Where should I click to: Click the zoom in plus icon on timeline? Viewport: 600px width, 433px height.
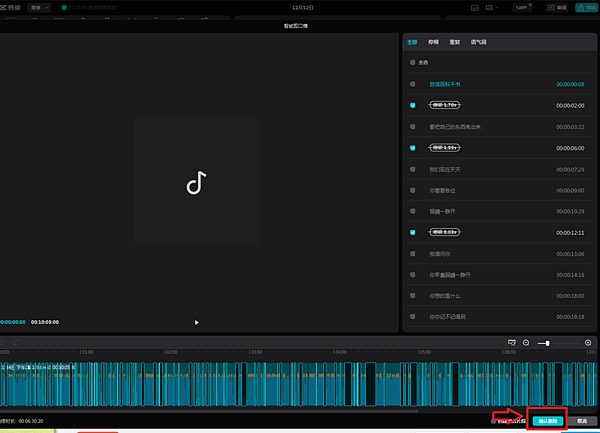[588, 343]
